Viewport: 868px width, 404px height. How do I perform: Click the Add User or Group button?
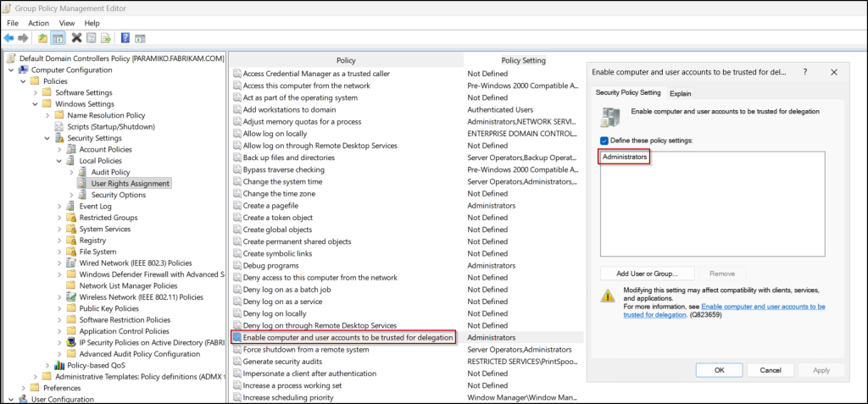coord(647,274)
